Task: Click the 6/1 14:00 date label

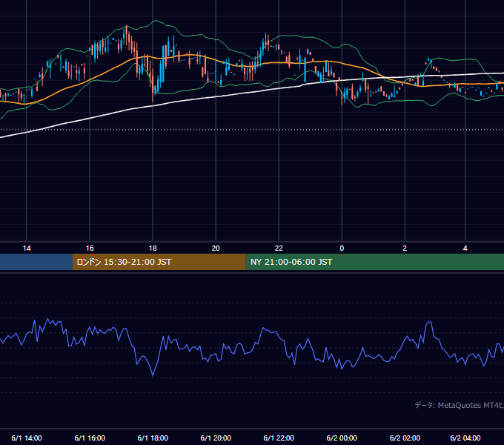Action: click(27, 438)
